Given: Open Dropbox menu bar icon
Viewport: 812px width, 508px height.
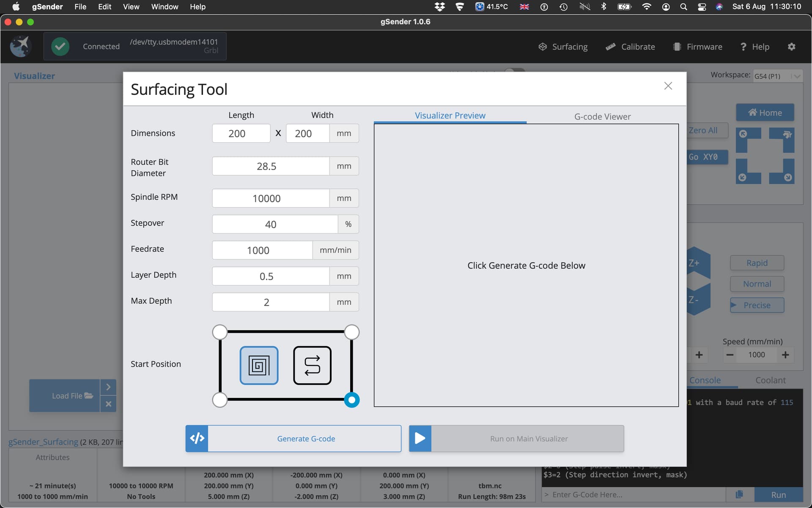Looking at the screenshot, I should 440,7.
